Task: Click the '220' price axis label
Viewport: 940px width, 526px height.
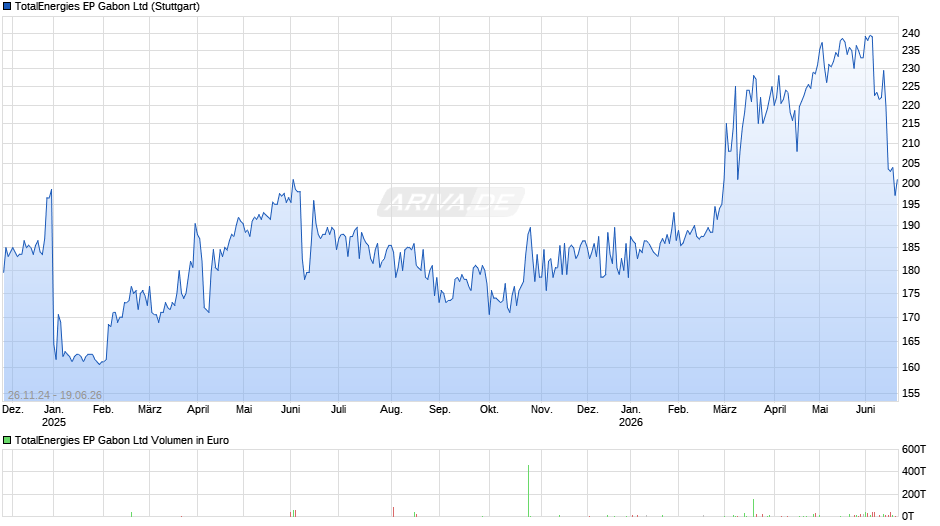Action: [911, 106]
